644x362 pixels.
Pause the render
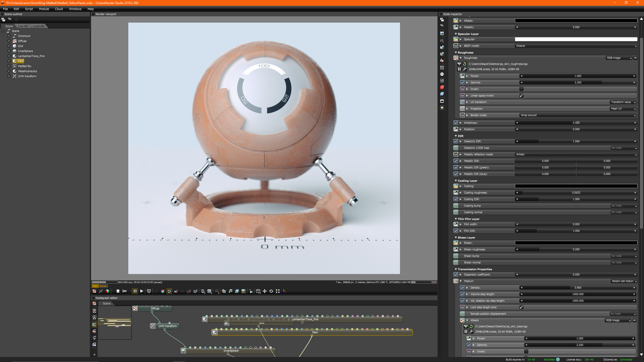pos(135,291)
